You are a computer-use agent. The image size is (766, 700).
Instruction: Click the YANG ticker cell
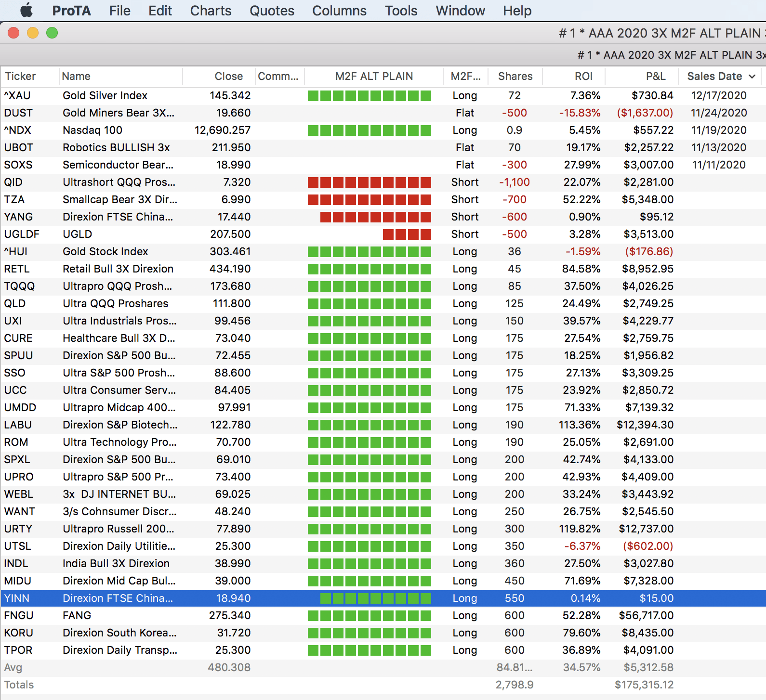point(18,217)
